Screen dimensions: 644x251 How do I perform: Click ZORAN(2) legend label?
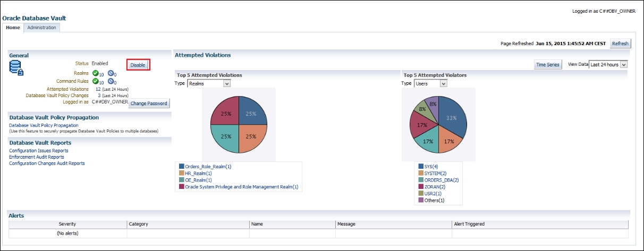[435, 187]
